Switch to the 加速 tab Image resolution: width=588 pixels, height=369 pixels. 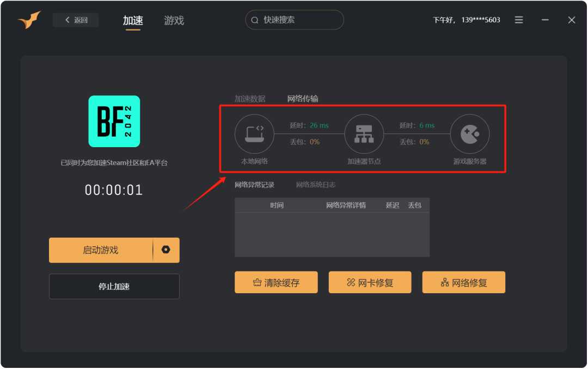133,20
